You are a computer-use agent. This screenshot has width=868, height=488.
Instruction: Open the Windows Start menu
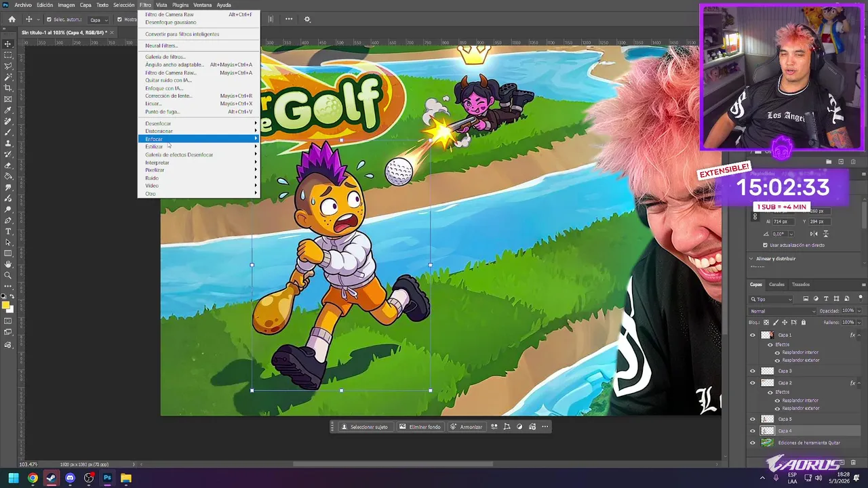[x=14, y=478]
